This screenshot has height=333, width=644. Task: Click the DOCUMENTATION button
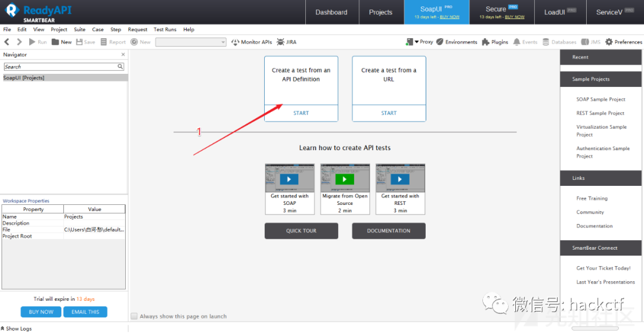(x=389, y=231)
